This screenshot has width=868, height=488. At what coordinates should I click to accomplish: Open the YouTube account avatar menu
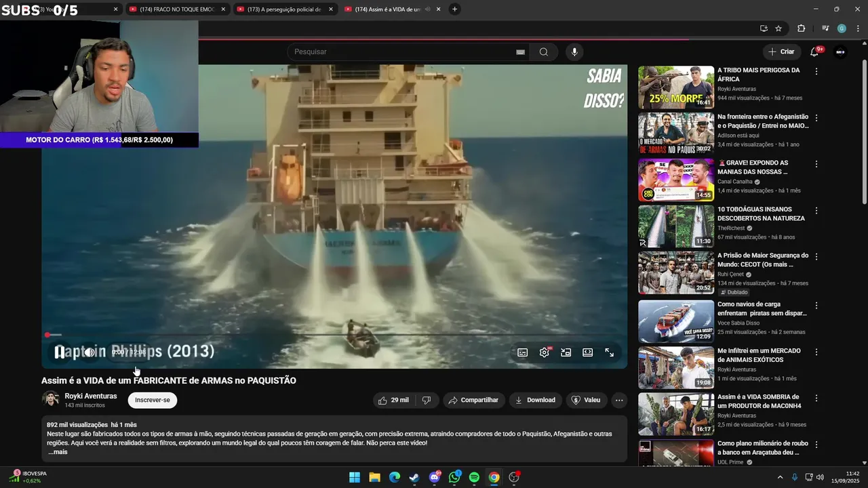pyautogui.click(x=840, y=52)
